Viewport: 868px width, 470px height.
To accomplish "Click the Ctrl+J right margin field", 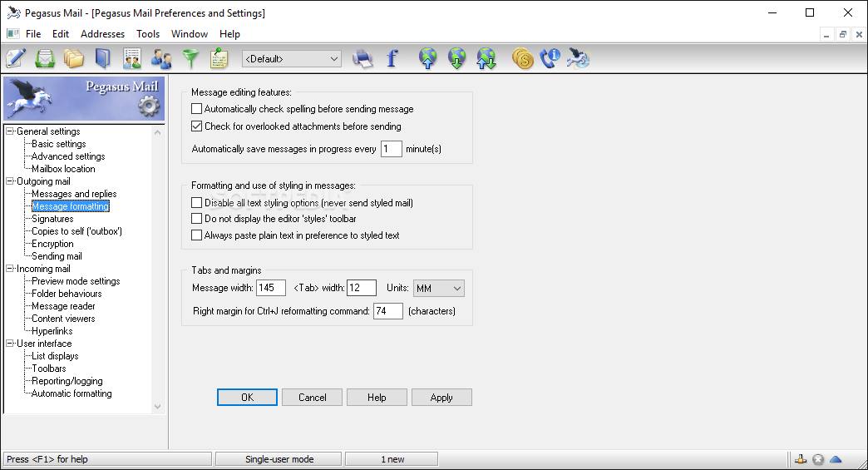I will [388, 311].
